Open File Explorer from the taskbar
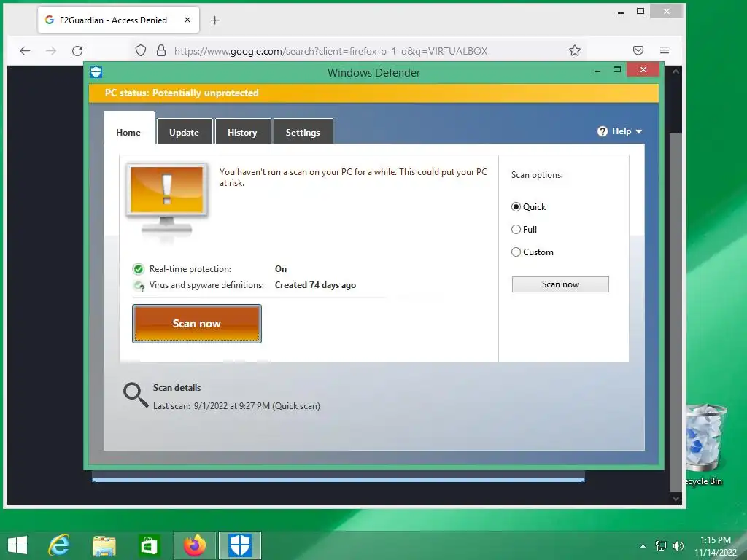The height and width of the screenshot is (560, 747). 104,545
